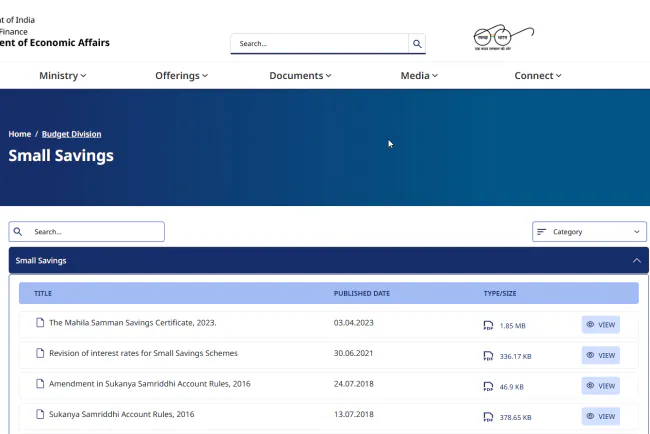Click the header search magnifier icon
The image size is (650, 434).
click(417, 44)
